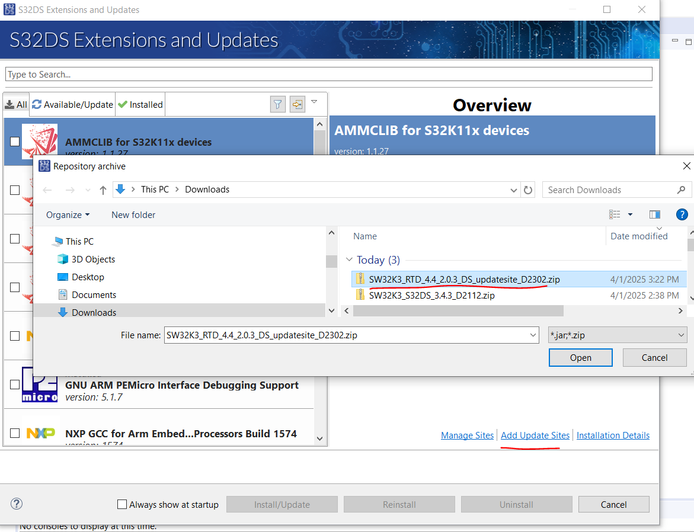Click the Add Update Sites link
Screen dimensions: 694x532
535,435
